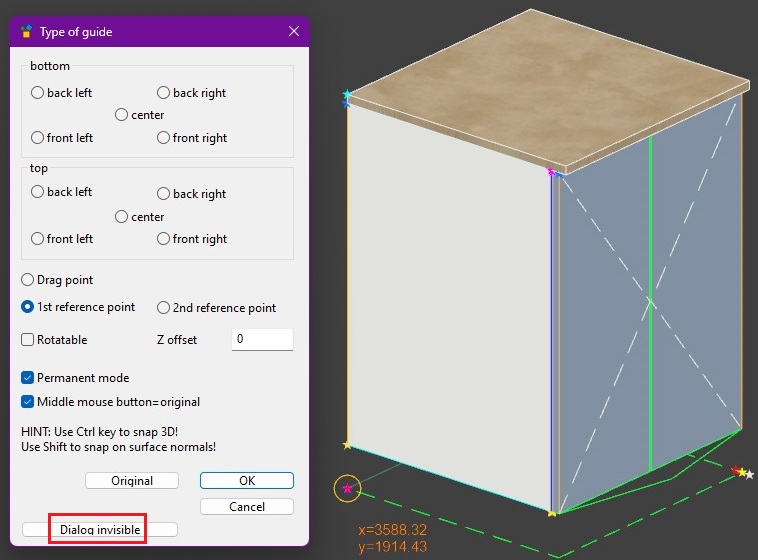Viewport: 758px width, 560px height.
Task: Click the star cluster at far right
Action: pyautogui.click(x=743, y=472)
